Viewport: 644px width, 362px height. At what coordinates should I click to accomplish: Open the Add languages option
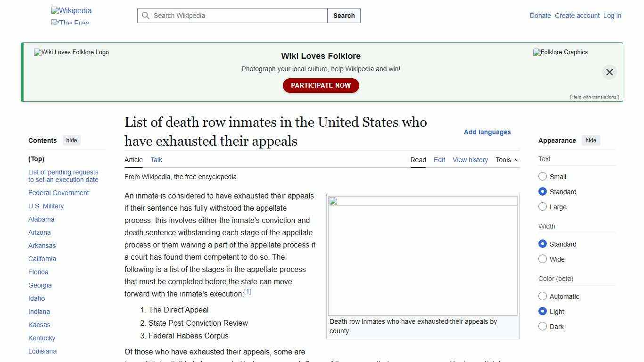pos(487,132)
